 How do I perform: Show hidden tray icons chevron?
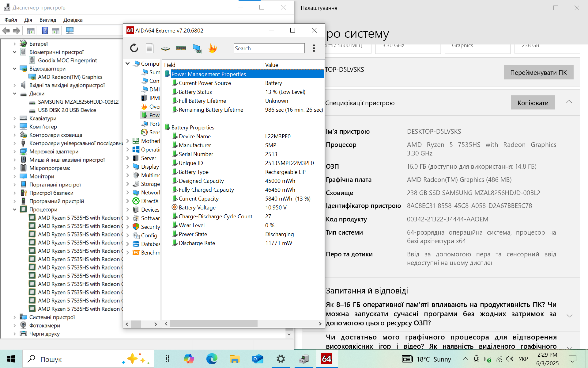[x=465, y=359]
